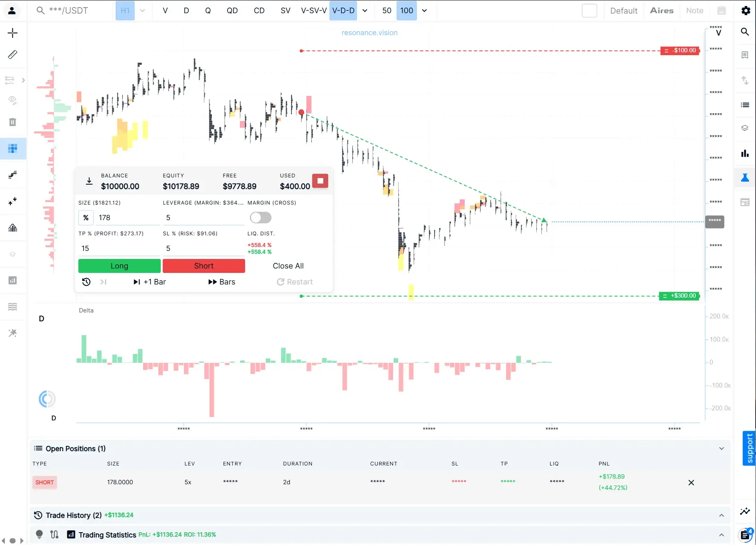Open the H1 timeframe dropdown arrow
The width and height of the screenshot is (756, 545).
[143, 11]
